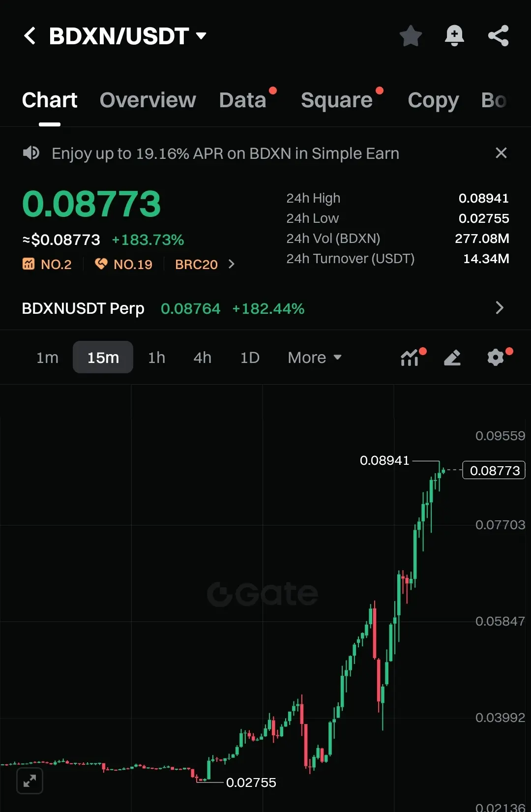Viewport: 531px width, 812px height.
Task: Open the Square tab
Action: (x=337, y=100)
